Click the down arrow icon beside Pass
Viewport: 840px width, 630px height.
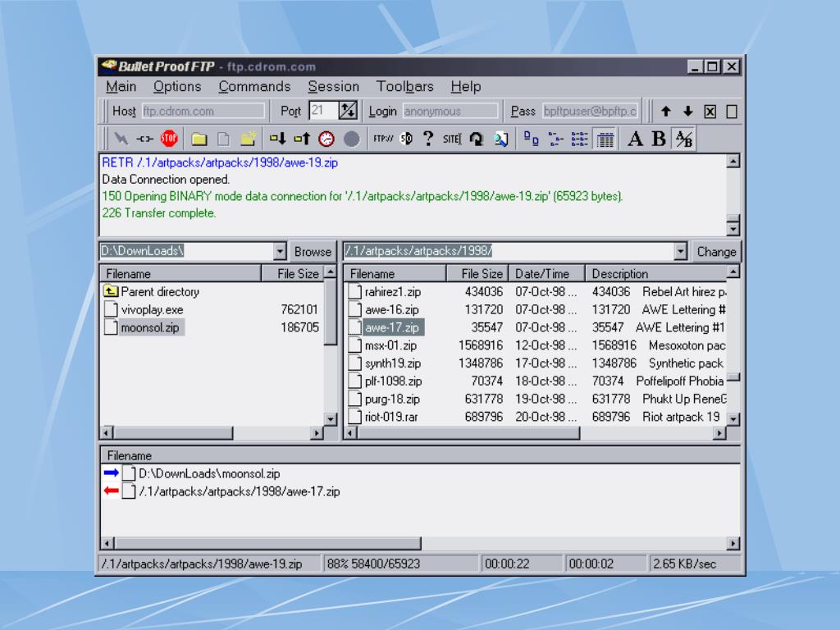688,112
